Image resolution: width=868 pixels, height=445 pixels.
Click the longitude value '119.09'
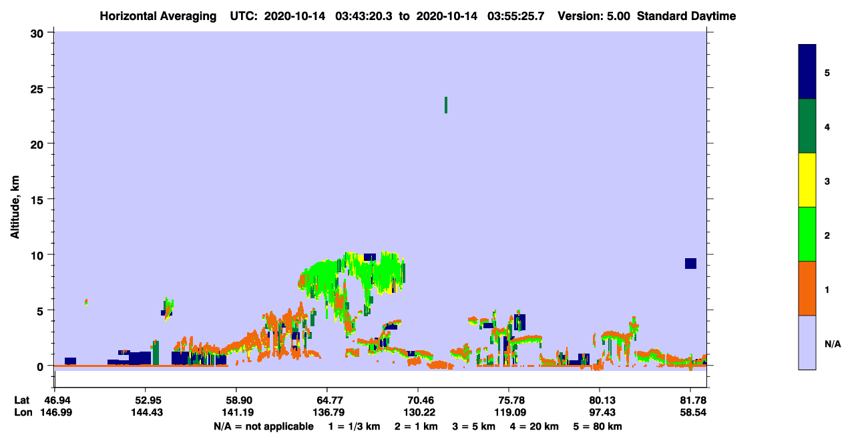pos(509,412)
